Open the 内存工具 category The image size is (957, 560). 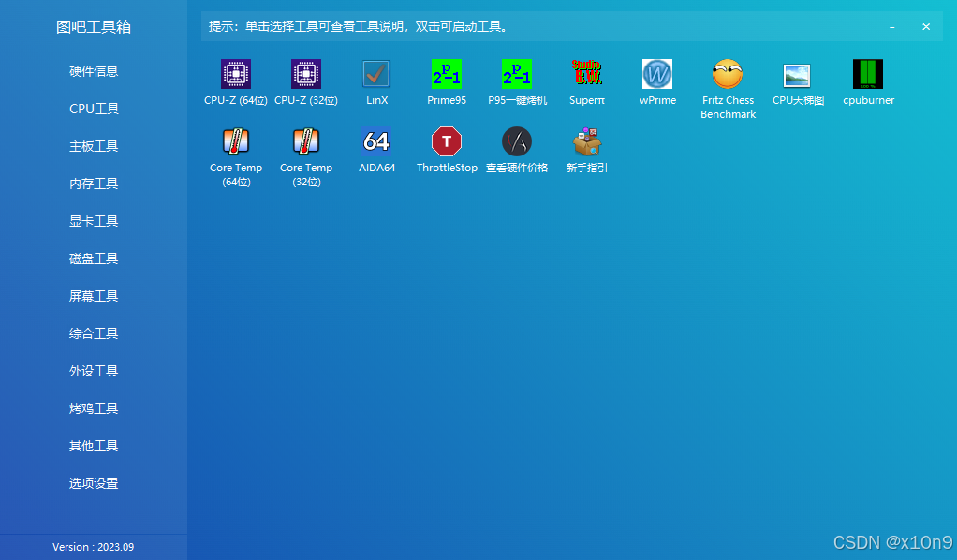(x=94, y=184)
